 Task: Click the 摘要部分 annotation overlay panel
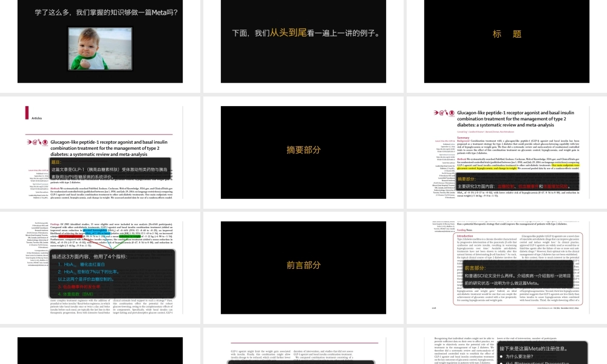[x=519, y=182]
